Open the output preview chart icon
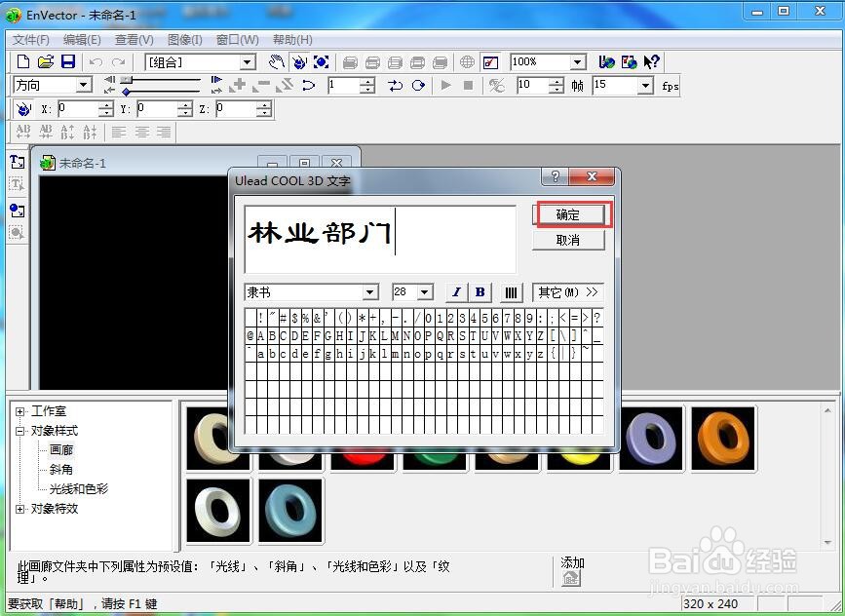 tap(491, 62)
